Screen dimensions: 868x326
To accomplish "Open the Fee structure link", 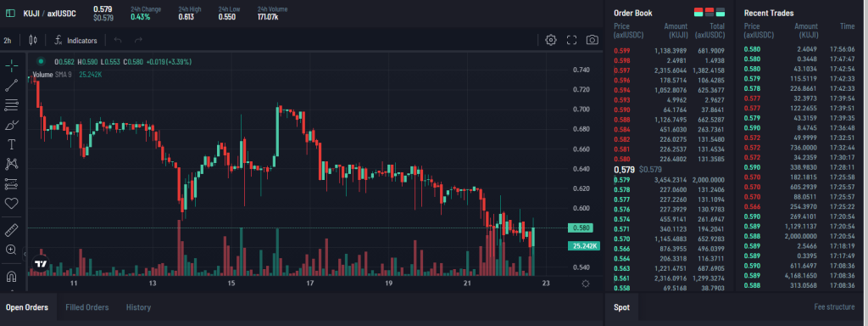I will tap(834, 307).
